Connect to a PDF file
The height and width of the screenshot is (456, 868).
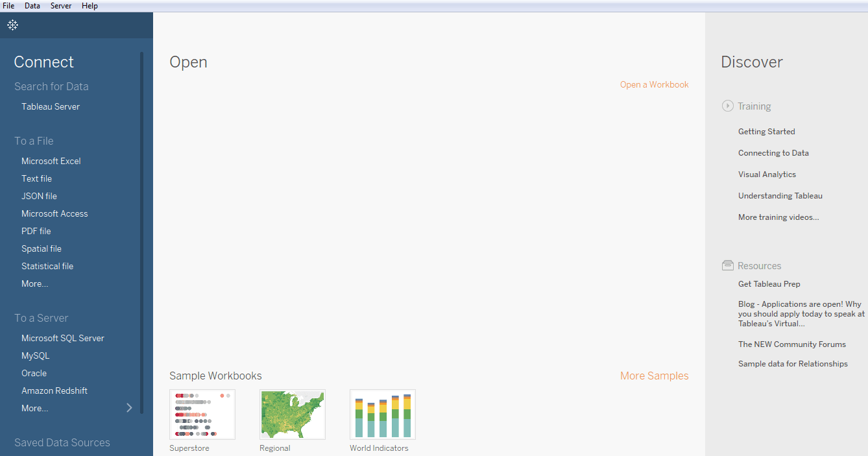(36, 230)
